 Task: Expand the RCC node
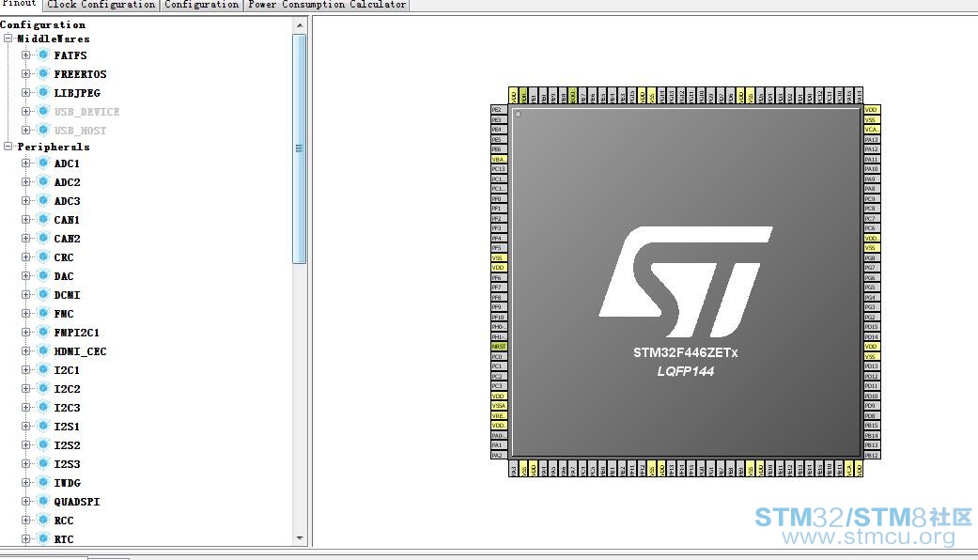[x=25, y=520]
